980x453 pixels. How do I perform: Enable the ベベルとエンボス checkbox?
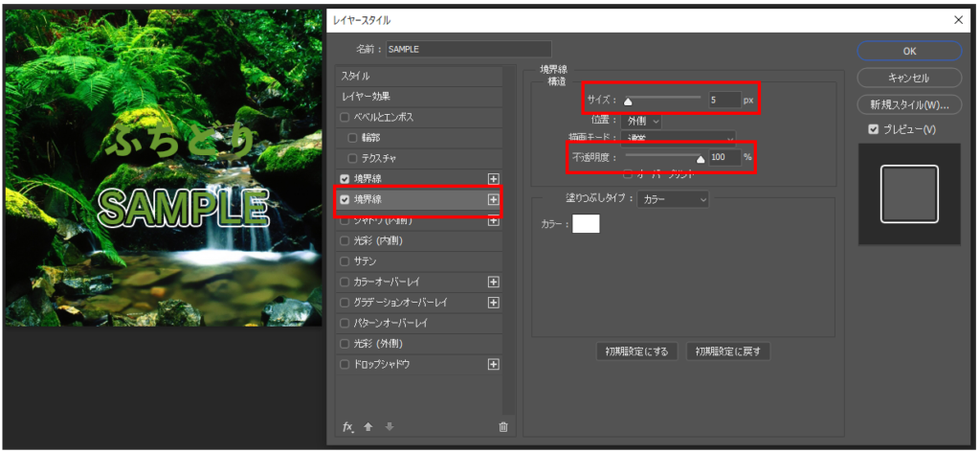tap(345, 117)
